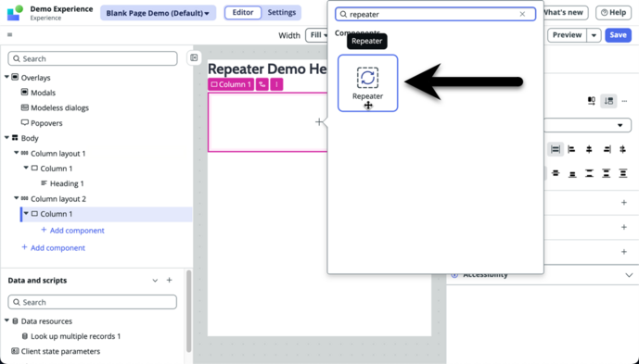Screen dimensions: 639x364
Task: Click the Preview button
Action: click(x=567, y=35)
